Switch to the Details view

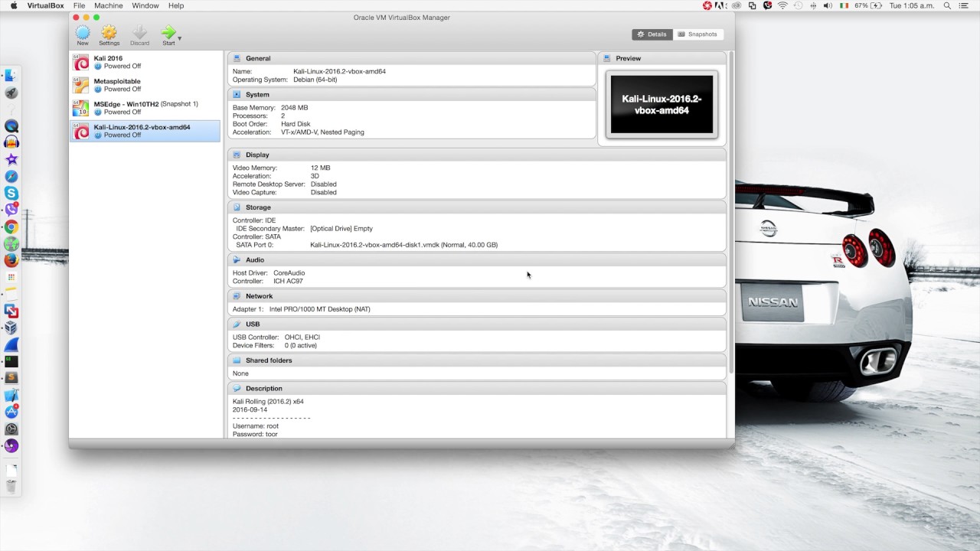(x=652, y=34)
